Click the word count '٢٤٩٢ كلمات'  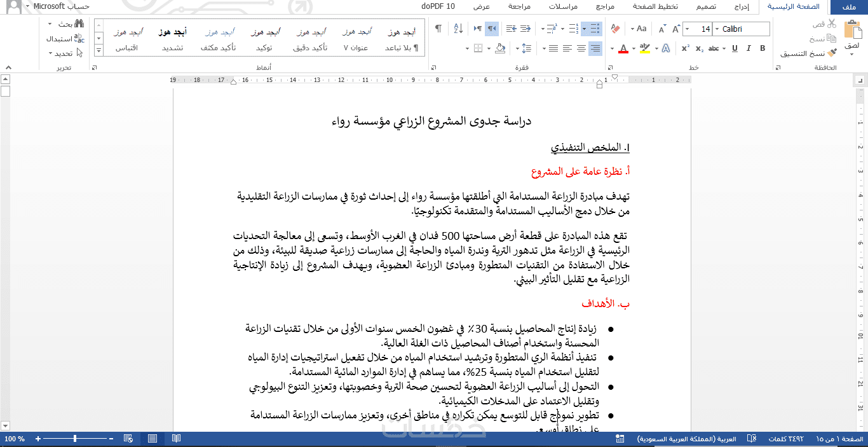pyautogui.click(x=786, y=439)
